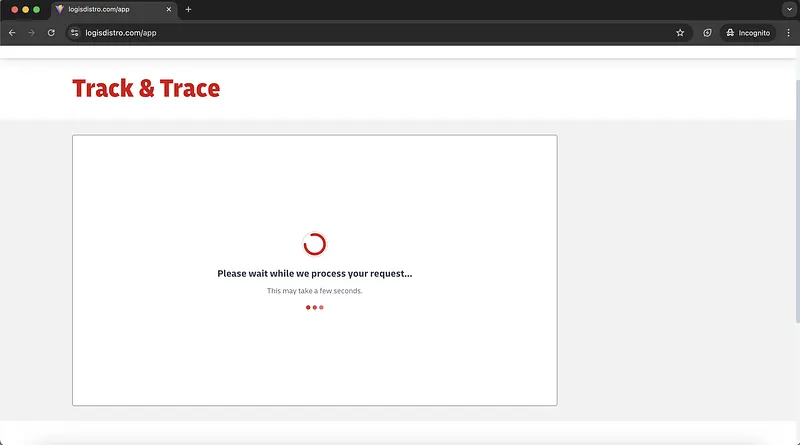Click the address bar URL field
This screenshot has width=800, height=445.
tap(378, 33)
